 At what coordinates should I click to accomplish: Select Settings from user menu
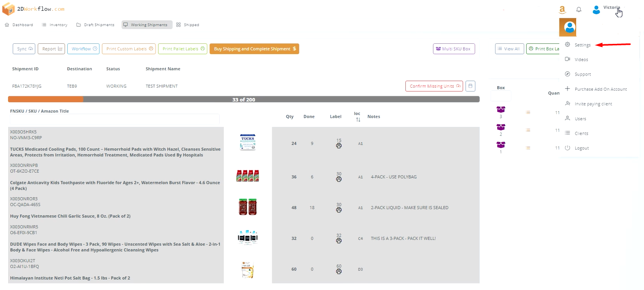582,45
